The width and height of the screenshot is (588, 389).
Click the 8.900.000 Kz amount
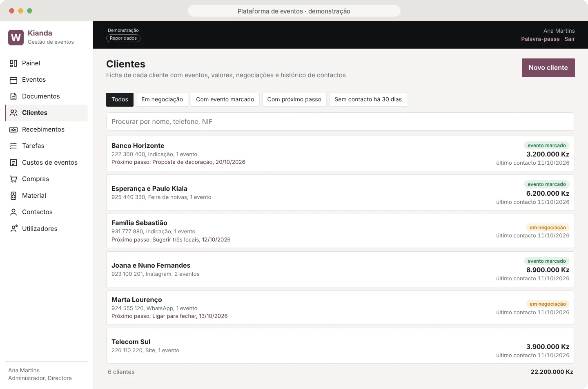coord(548,270)
